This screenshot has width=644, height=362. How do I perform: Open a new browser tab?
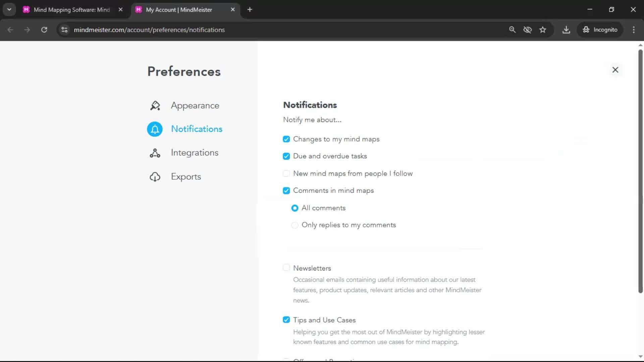click(x=250, y=10)
